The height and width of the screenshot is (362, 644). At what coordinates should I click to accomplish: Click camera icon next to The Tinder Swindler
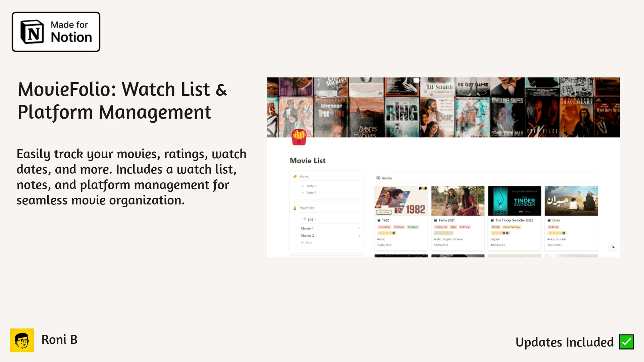pyautogui.click(x=492, y=220)
